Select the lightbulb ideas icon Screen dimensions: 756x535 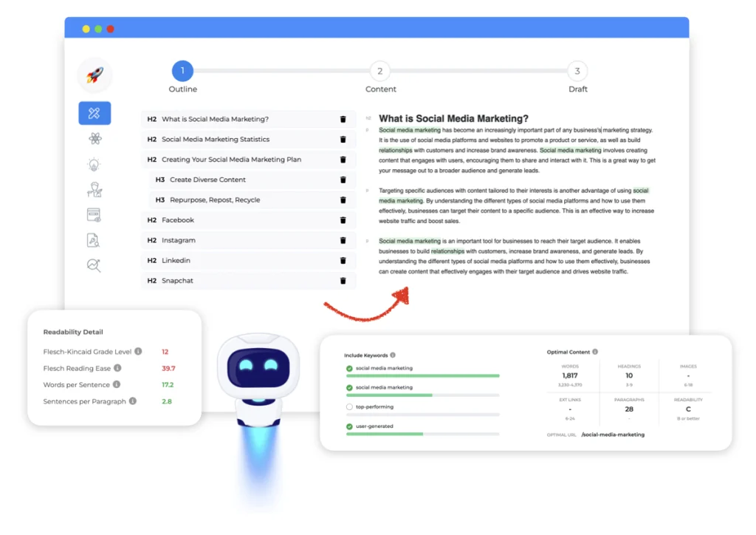click(x=94, y=164)
